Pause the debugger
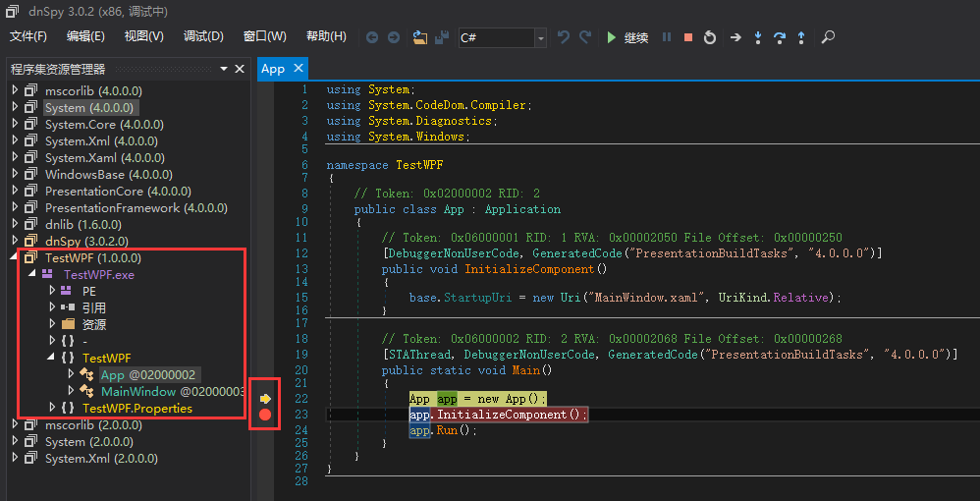The image size is (980, 501). (667, 37)
